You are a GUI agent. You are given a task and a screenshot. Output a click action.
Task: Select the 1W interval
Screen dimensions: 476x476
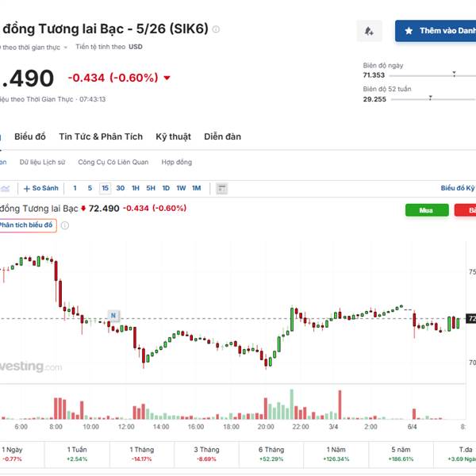pos(181,188)
